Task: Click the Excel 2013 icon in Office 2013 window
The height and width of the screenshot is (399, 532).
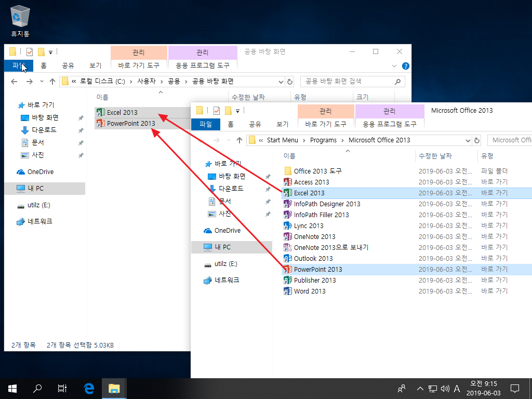Action: 288,193
